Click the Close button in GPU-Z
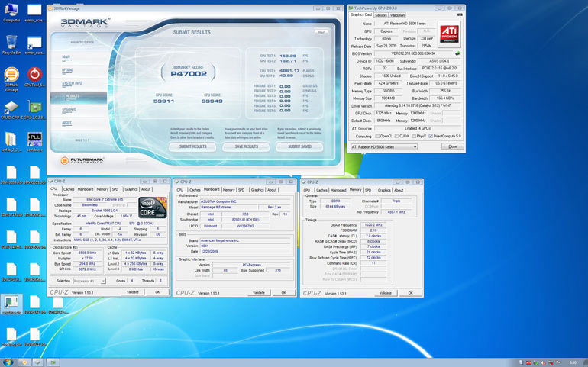Viewport: 588px width, 367px height. tap(453, 146)
